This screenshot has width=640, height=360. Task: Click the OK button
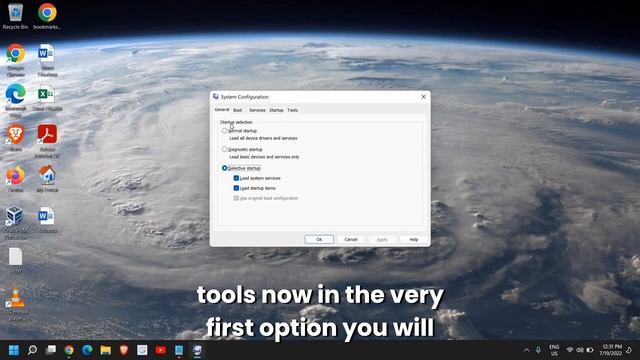tap(319, 240)
